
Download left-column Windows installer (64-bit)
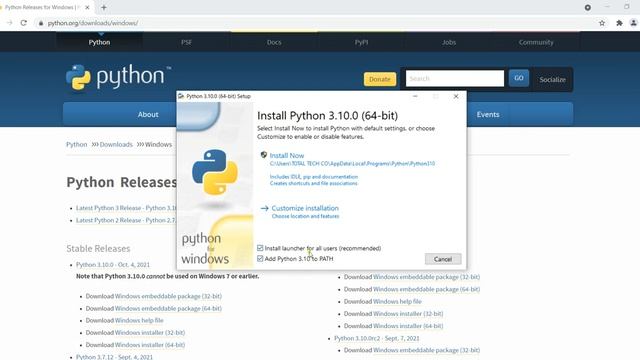[150, 345]
